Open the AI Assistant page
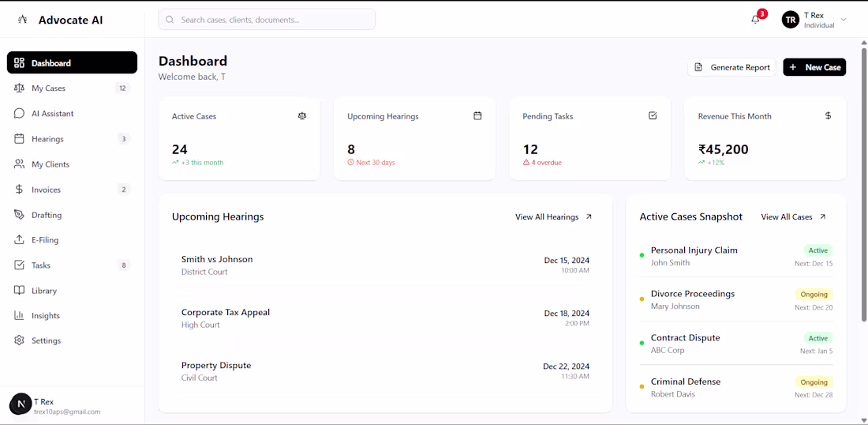 [x=52, y=114]
